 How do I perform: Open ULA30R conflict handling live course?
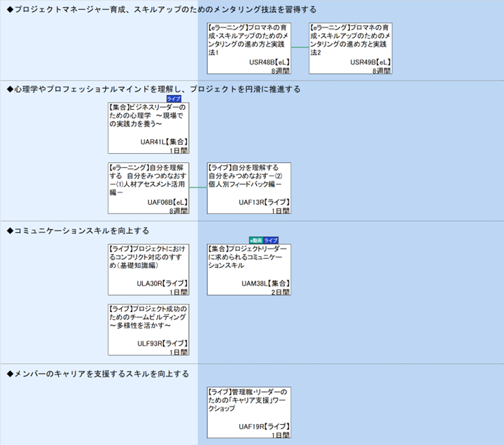[x=148, y=269]
